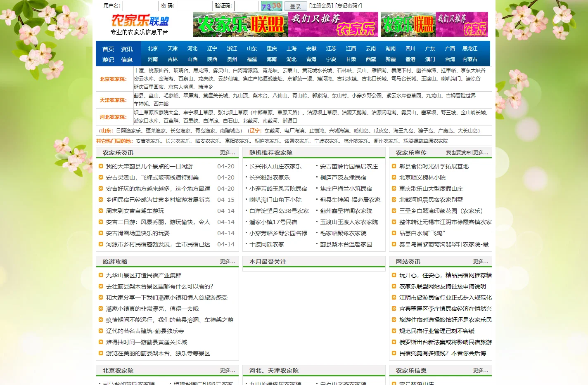Open 河北农家院 category label
Viewport: 588px width, 385px height.
[x=113, y=117]
